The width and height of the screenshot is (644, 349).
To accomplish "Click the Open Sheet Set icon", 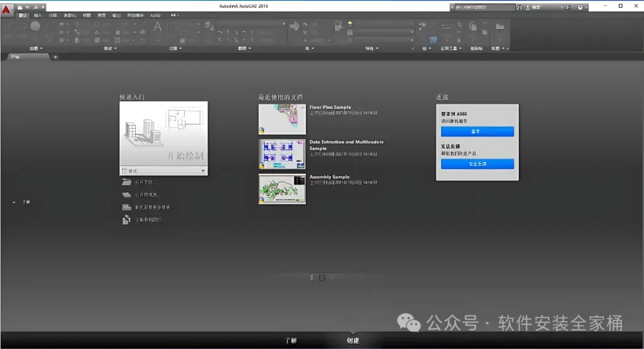I will pos(126,195).
